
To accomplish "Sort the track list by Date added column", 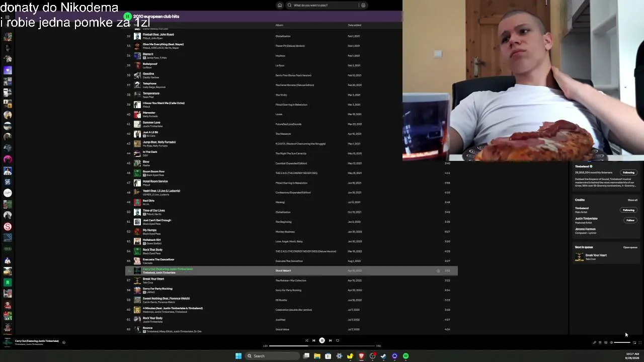I will click(x=354, y=25).
